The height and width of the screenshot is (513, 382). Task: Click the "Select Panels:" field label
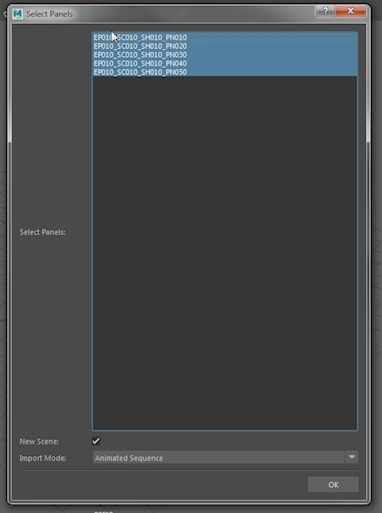tap(42, 232)
